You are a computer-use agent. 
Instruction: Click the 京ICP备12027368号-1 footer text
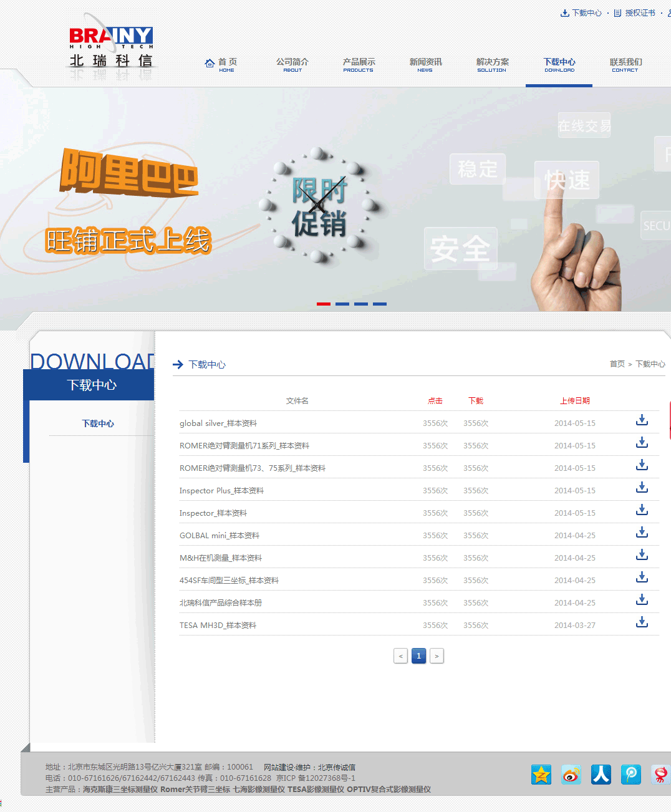[x=316, y=778]
